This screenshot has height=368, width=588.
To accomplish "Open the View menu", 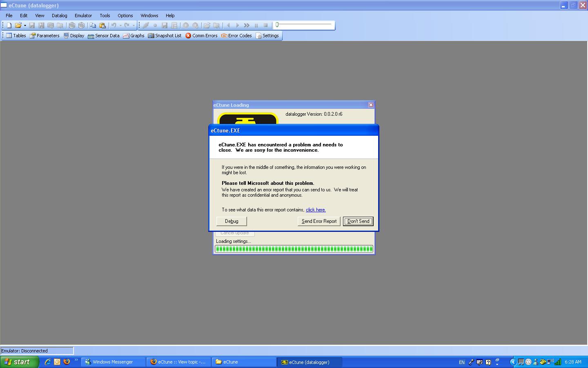I will pos(40,16).
